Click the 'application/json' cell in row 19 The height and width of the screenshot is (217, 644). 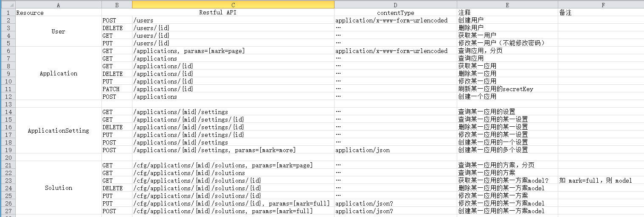tap(396, 150)
